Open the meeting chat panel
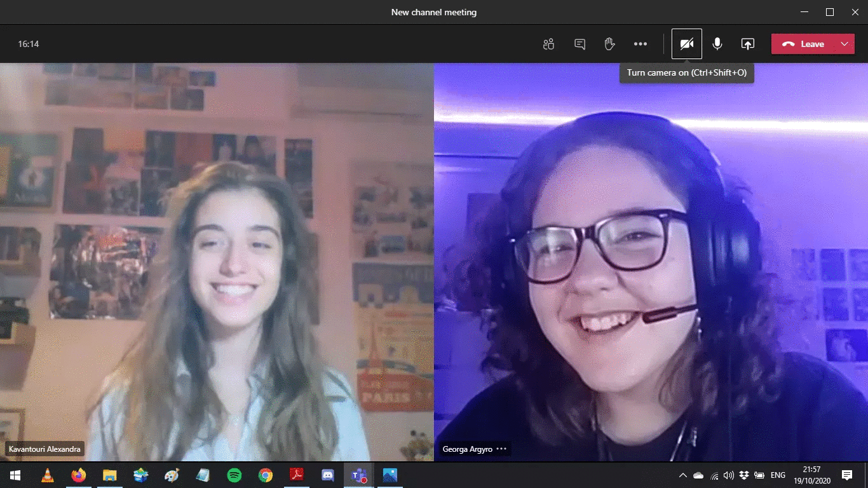Viewport: 868px width, 488px height. [x=580, y=44]
